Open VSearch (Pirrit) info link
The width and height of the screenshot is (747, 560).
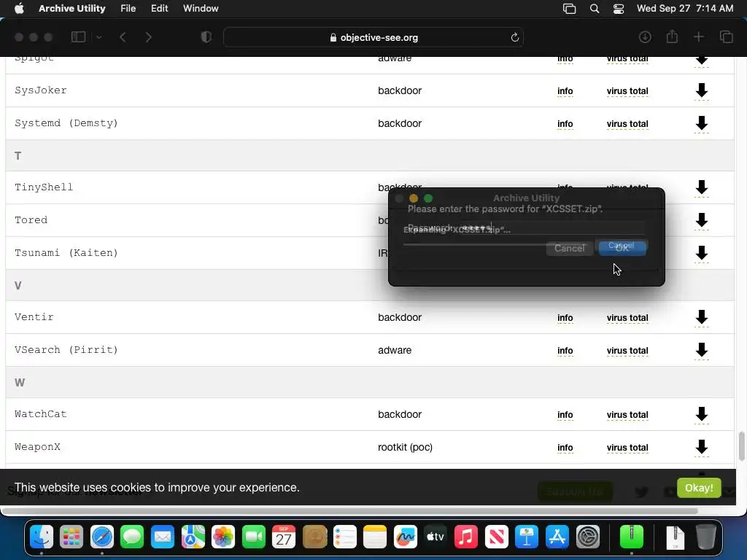click(565, 351)
